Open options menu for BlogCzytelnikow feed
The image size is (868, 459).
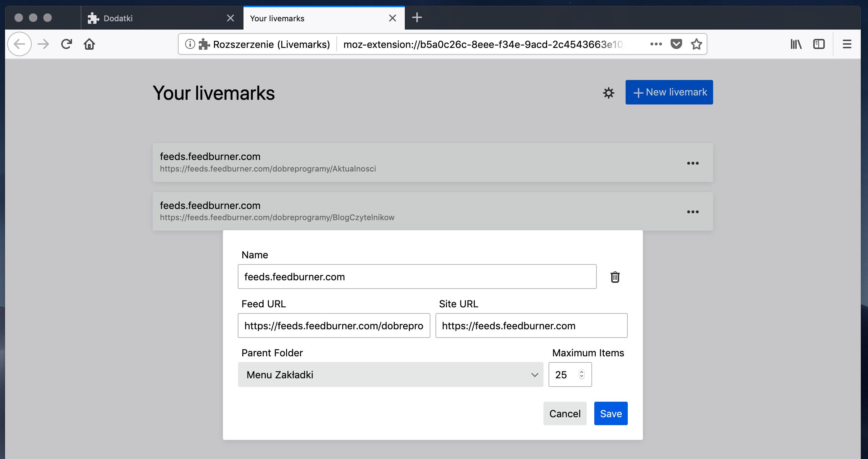click(x=692, y=212)
